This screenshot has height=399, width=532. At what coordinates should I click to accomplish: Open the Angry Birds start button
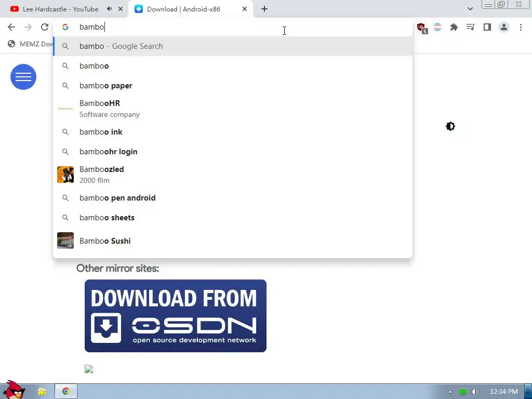tap(13, 390)
